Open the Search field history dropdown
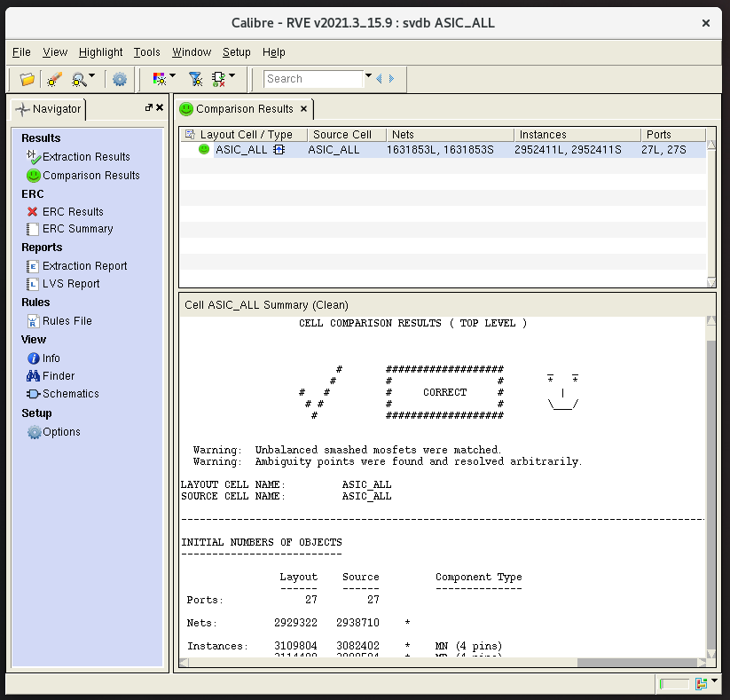Image resolution: width=730 pixels, height=700 pixels. point(368,75)
